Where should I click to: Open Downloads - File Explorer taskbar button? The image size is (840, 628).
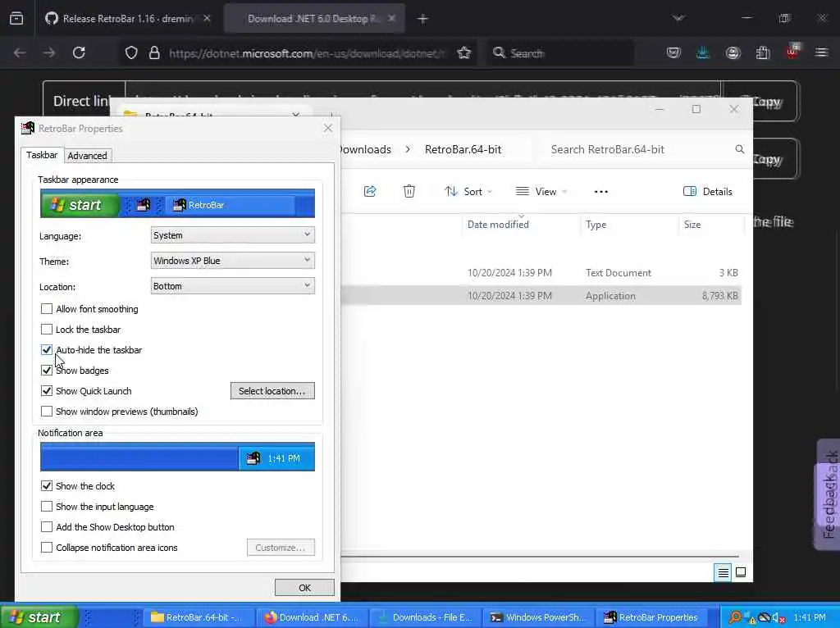[x=427, y=617]
